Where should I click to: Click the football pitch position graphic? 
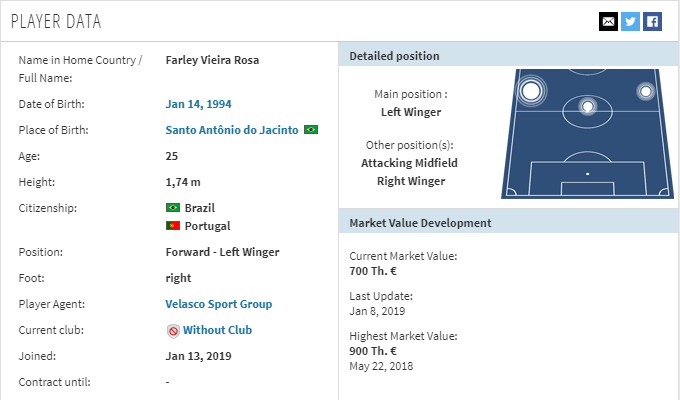coord(588,134)
